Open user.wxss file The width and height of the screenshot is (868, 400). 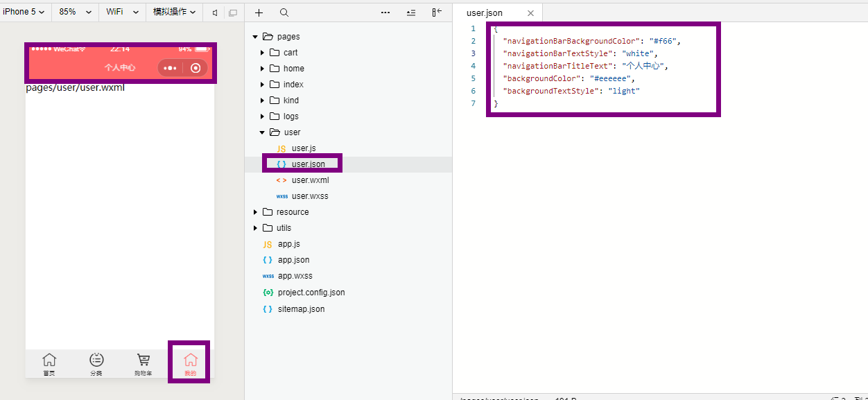click(310, 196)
